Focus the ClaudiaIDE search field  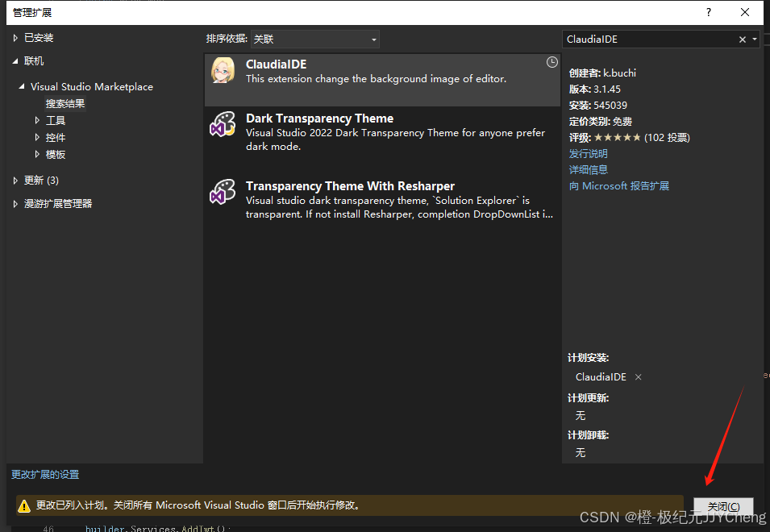pos(649,39)
